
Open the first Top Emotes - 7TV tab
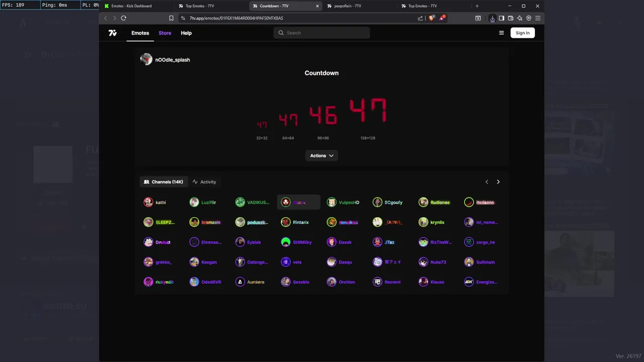(x=212, y=6)
